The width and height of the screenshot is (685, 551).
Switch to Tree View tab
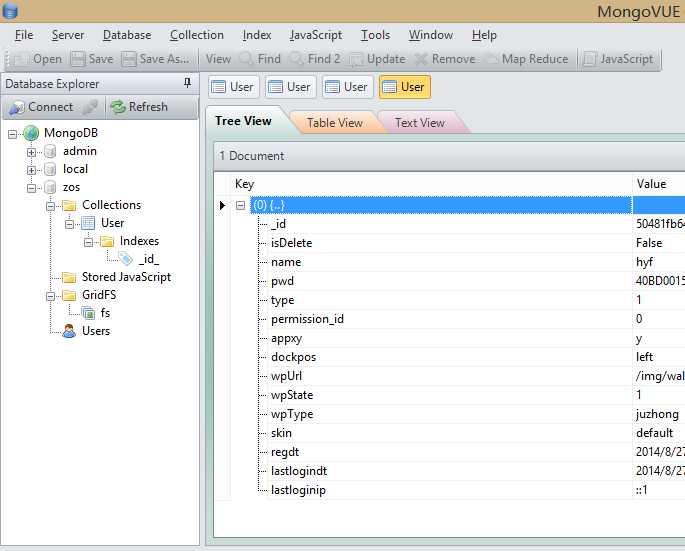[x=243, y=121]
